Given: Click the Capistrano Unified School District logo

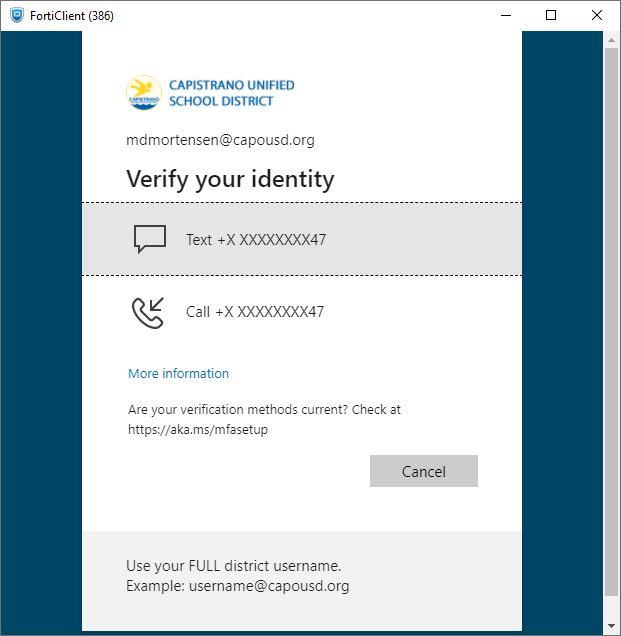Looking at the screenshot, I should tap(210, 93).
